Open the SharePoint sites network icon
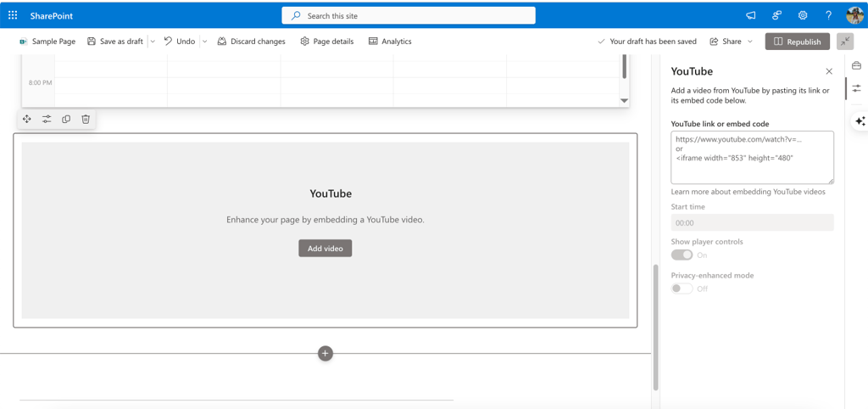This screenshot has width=868, height=409. (x=776, y=15)
